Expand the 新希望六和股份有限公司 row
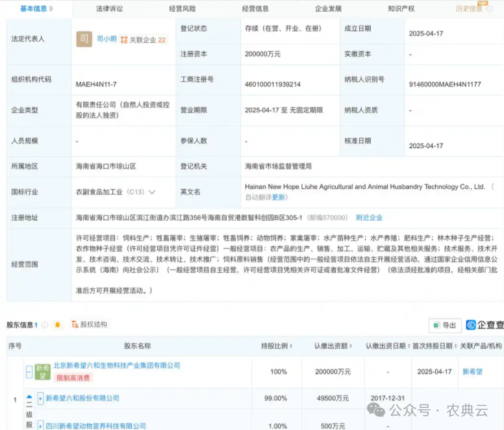Screen dimensions: 504x430 (x=40, y=399)
